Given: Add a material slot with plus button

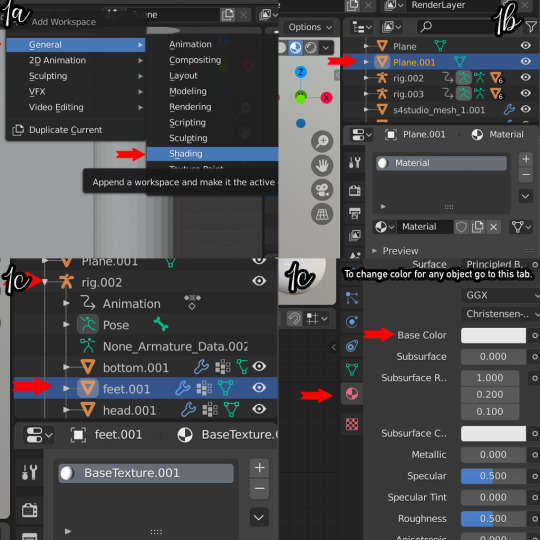Looking at the screenshot, I should coord(526,159).
